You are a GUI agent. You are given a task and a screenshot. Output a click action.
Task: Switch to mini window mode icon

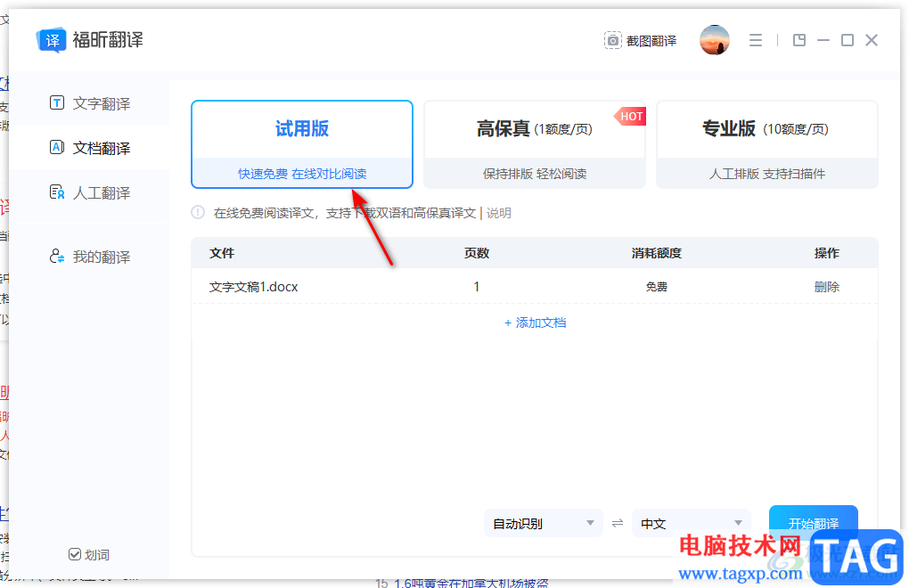coord(799,40)
